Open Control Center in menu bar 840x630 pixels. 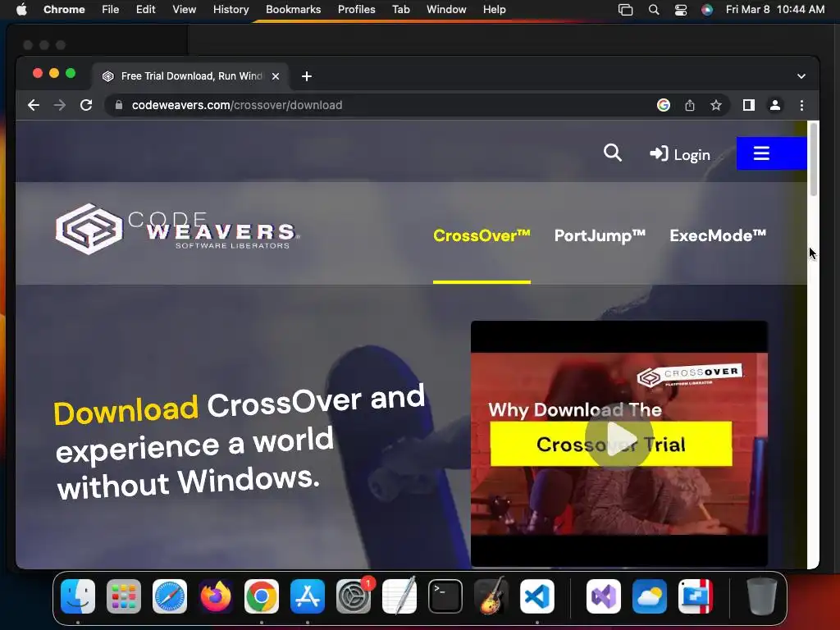click(x=680, y=10)
